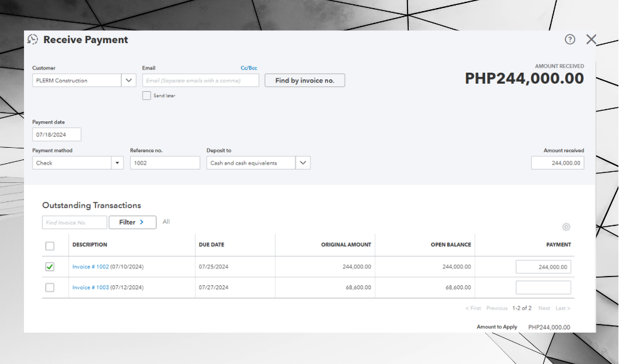This screenshot has width=619, height=364.
Task: Open table settings gear icon
Action: pyautogui.click(x=566, y=227)
